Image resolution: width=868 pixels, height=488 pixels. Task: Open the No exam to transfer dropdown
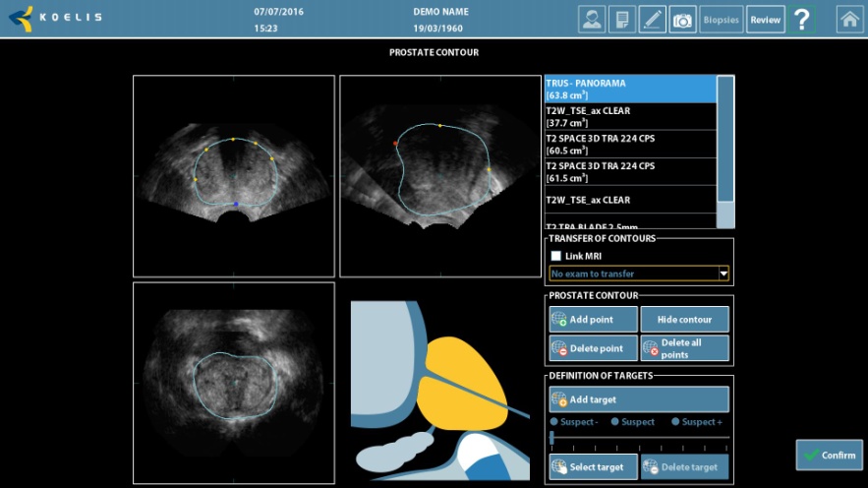point(639,274)
